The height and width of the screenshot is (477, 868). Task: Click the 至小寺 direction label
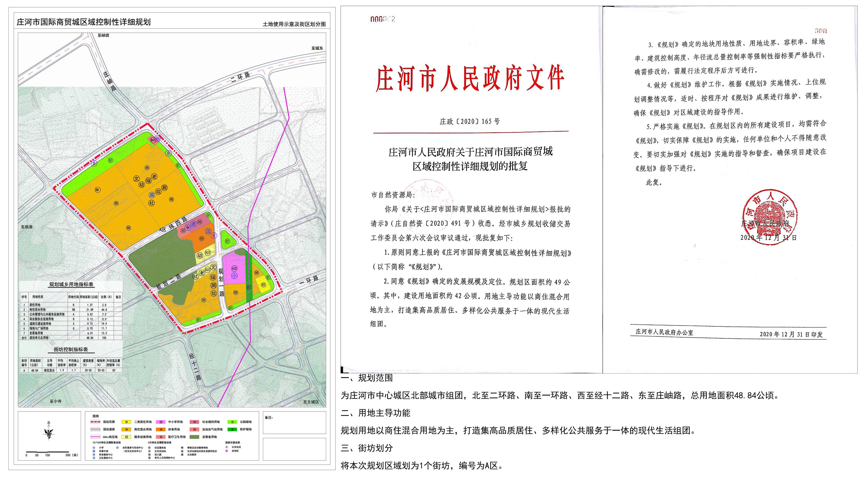[56, 401]
